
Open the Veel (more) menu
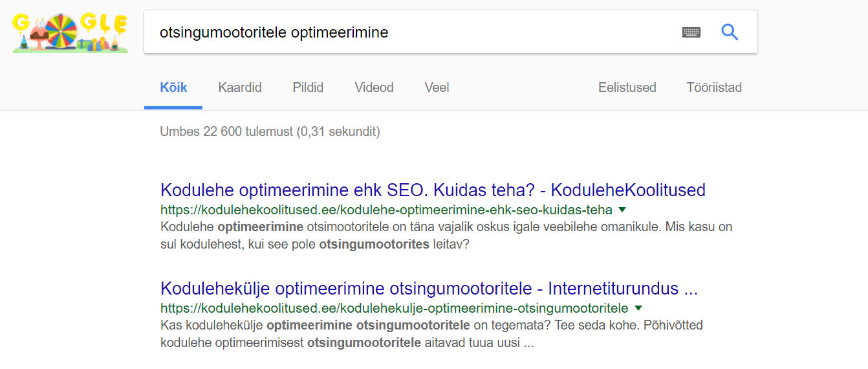(437, 87)
